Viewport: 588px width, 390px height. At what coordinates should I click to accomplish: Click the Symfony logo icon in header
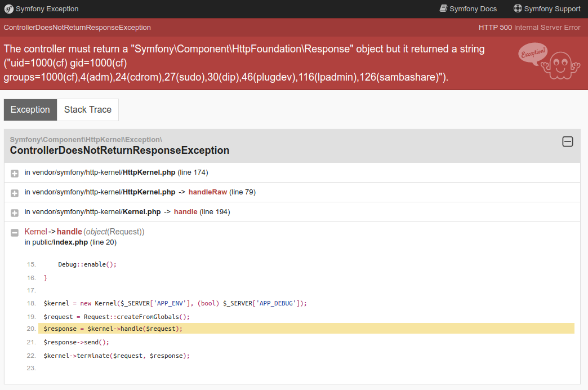[8, 8]
